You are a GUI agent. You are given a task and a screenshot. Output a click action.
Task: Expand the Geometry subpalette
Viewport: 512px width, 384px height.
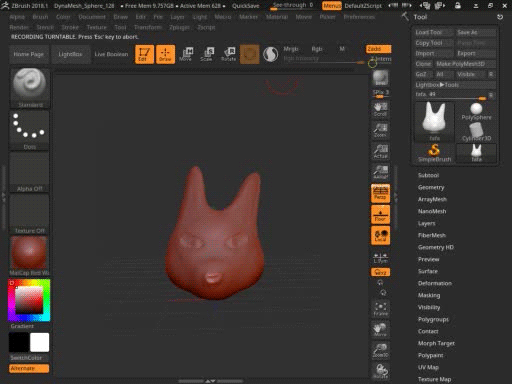coord(431,187)
